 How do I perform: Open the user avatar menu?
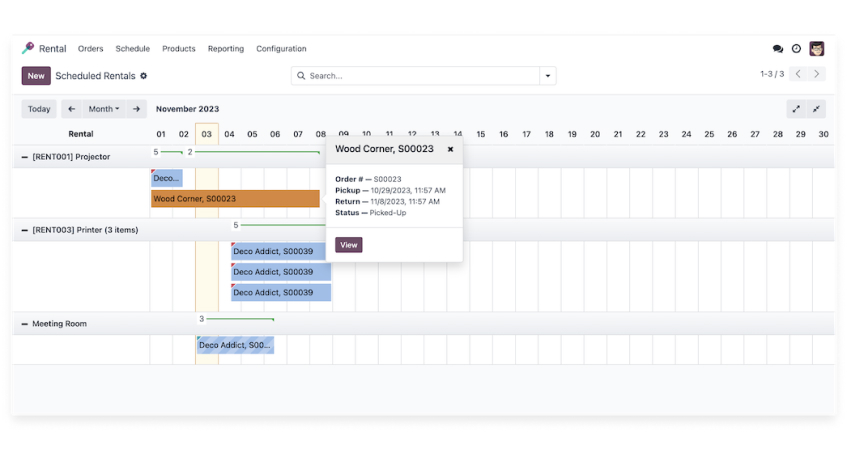point(816,49)
